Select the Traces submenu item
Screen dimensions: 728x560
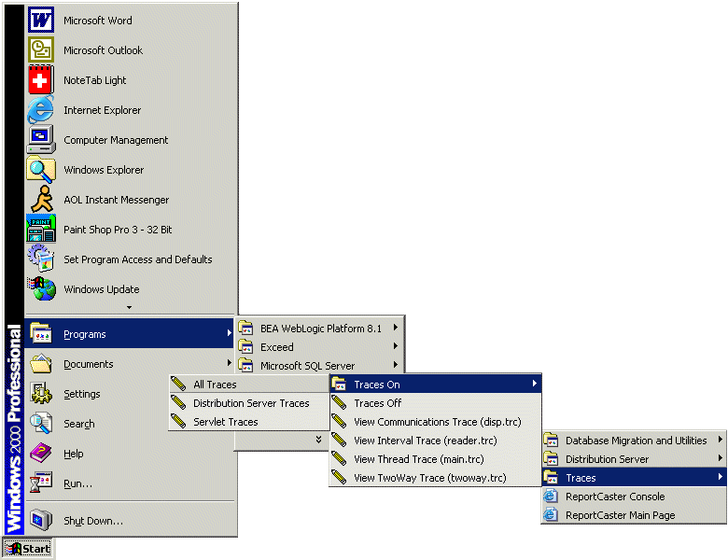coord(634,477)
